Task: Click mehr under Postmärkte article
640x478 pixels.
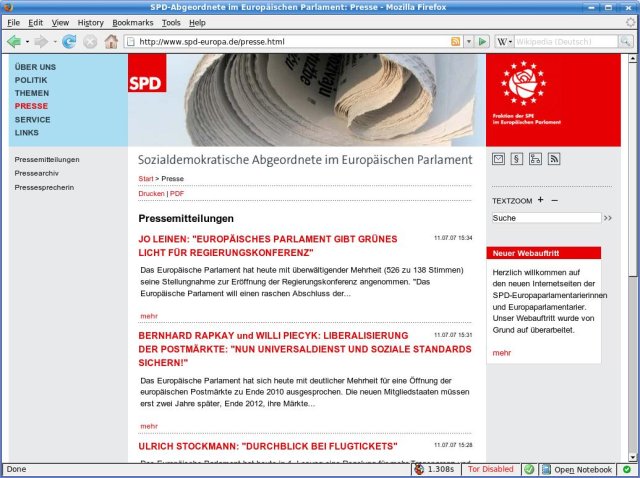Action: (x=149, y=426)
